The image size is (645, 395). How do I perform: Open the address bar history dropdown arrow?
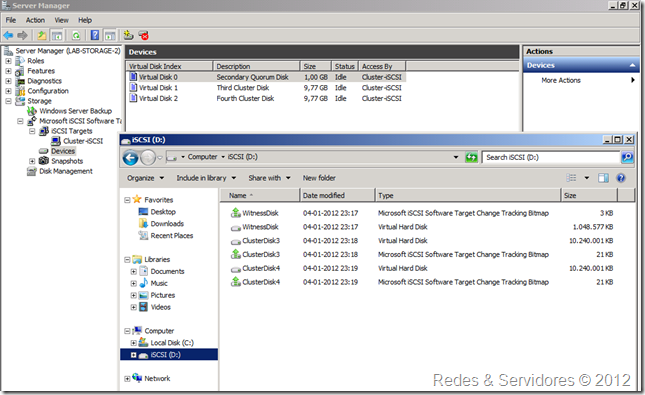456,157
